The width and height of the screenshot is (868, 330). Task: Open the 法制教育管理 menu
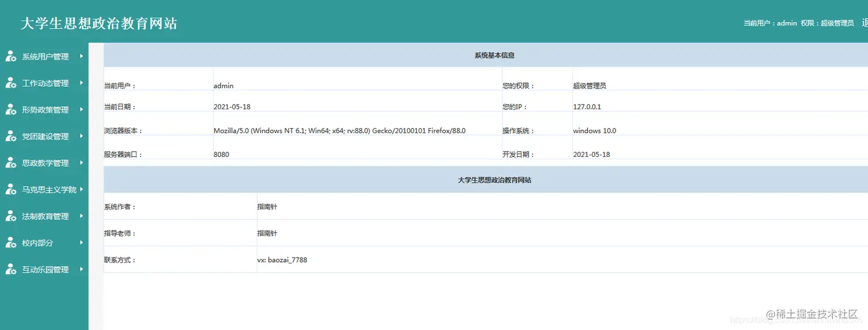click(x=44, y=216)
